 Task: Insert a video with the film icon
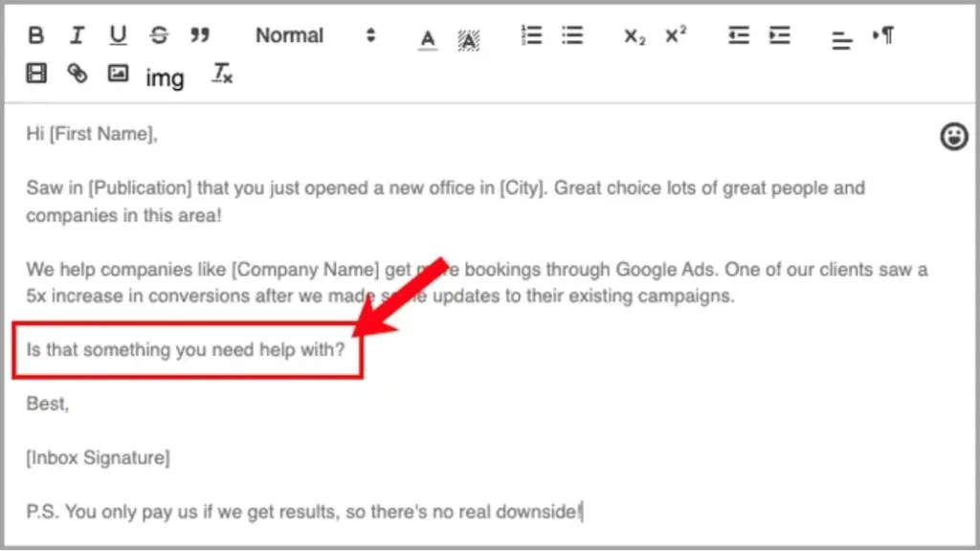point(36,73)
